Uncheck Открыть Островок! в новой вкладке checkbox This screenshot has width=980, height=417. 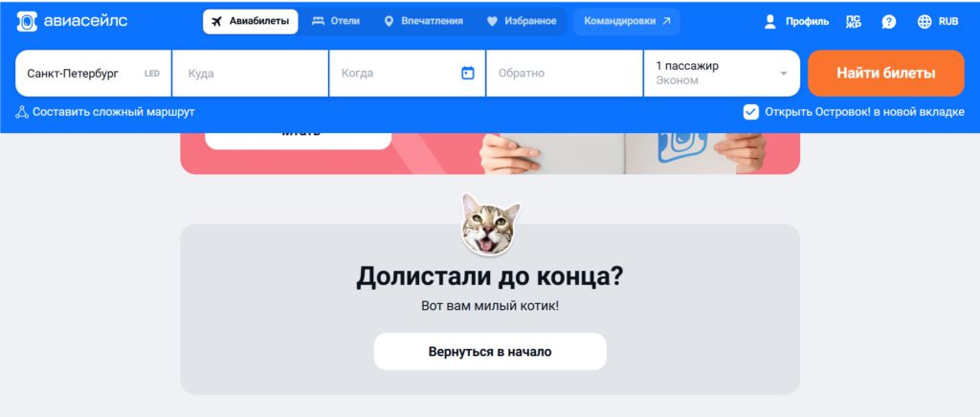tap(750, 112)
